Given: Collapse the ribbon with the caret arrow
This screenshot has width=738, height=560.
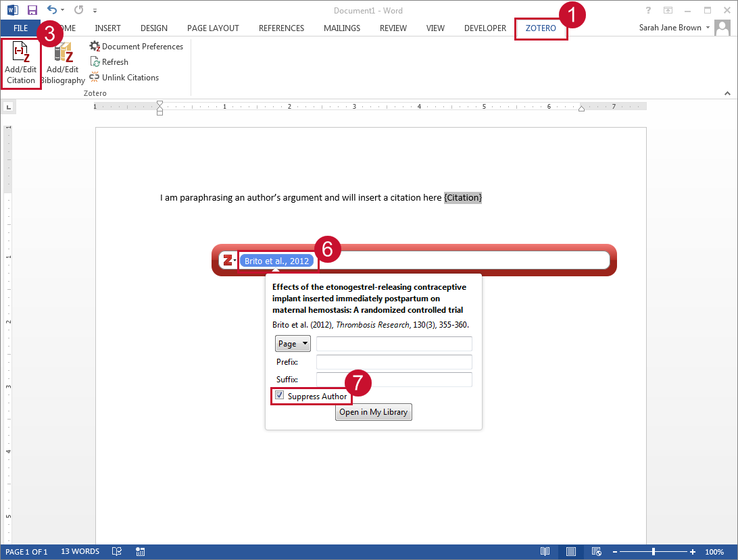Looking at the screenshot, I should pyautogui.click(x=727, y=93).
